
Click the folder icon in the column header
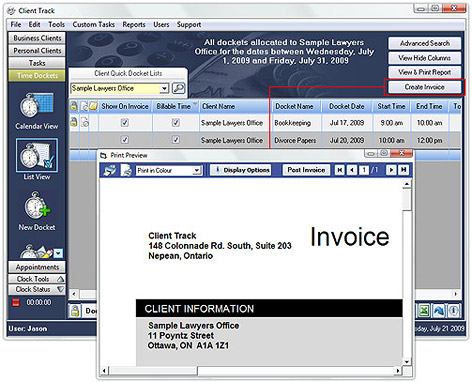tap(93, 106)
